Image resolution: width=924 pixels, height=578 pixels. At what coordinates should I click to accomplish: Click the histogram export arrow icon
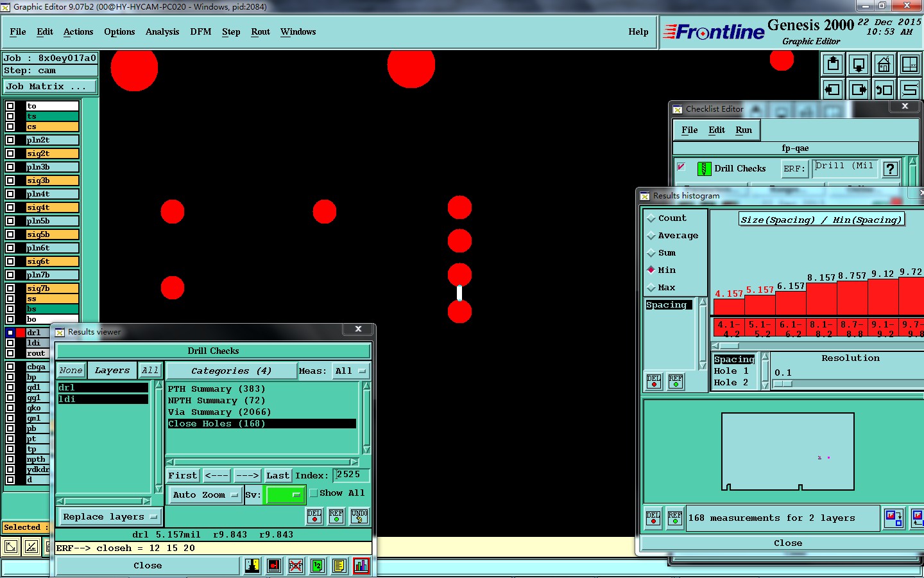point(894,518)
